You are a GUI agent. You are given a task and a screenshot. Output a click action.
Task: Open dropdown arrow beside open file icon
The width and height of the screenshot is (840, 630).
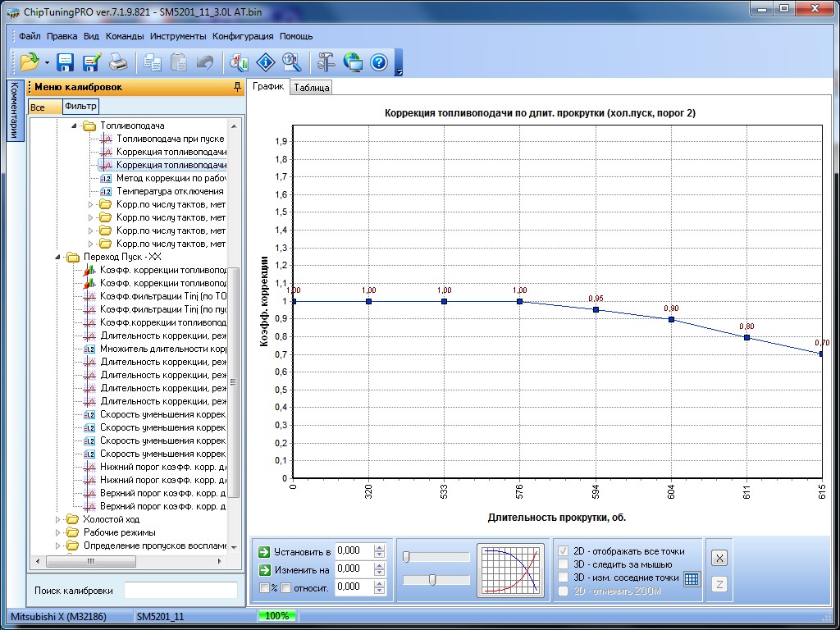pyautogui.click(x=47, y=63)
